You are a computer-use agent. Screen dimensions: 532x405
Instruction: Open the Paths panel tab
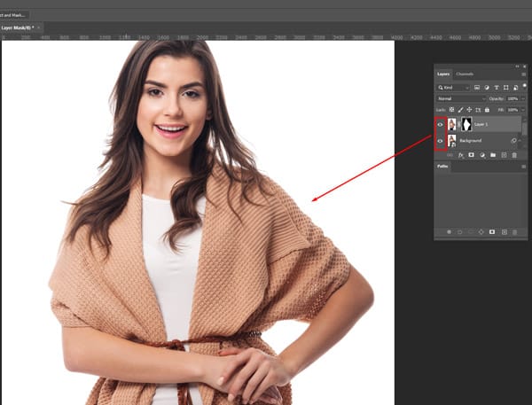[x=442, y=167]
